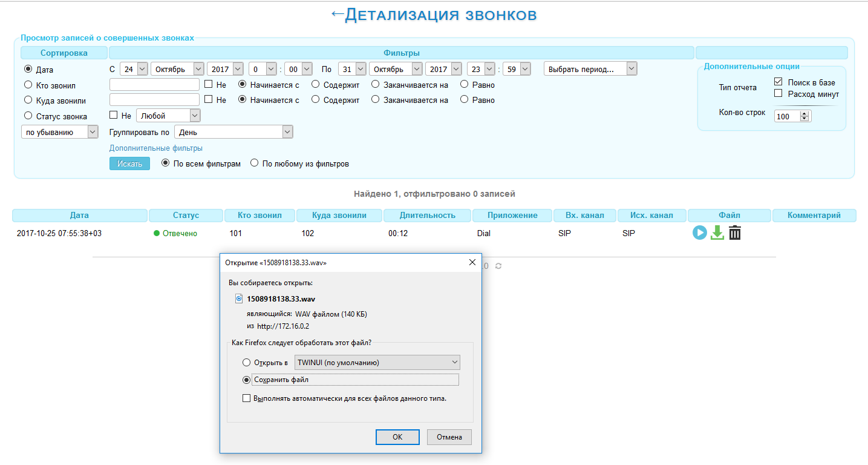The width and height of the screenshot is (868, 465).
Task: Download the call recording file
Action: point(717,232)
